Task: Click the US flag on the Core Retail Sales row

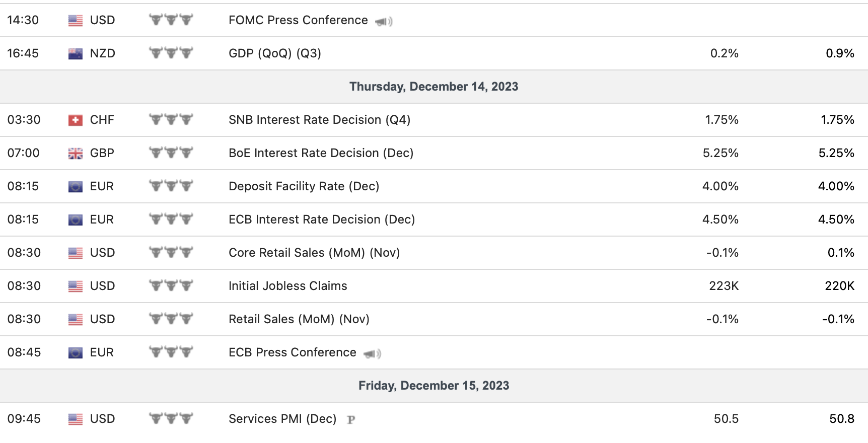Action: (76, 253)
